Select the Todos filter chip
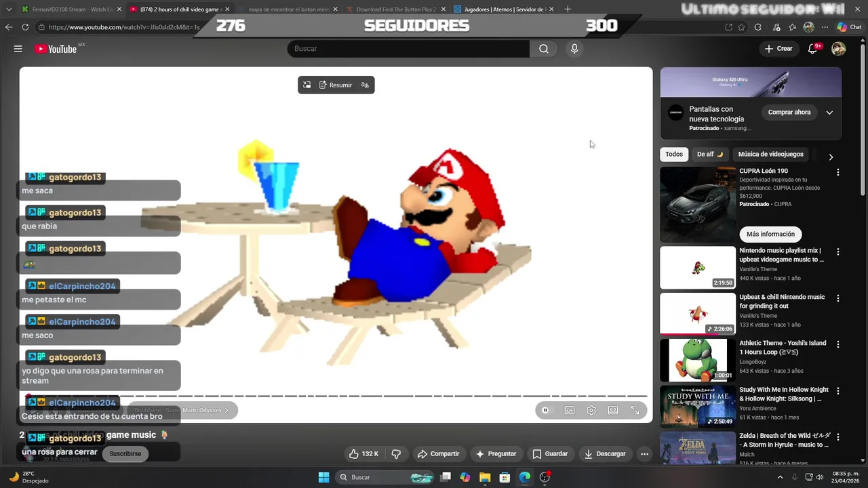Viewport: 868px width, 488px height. point(674,154)
